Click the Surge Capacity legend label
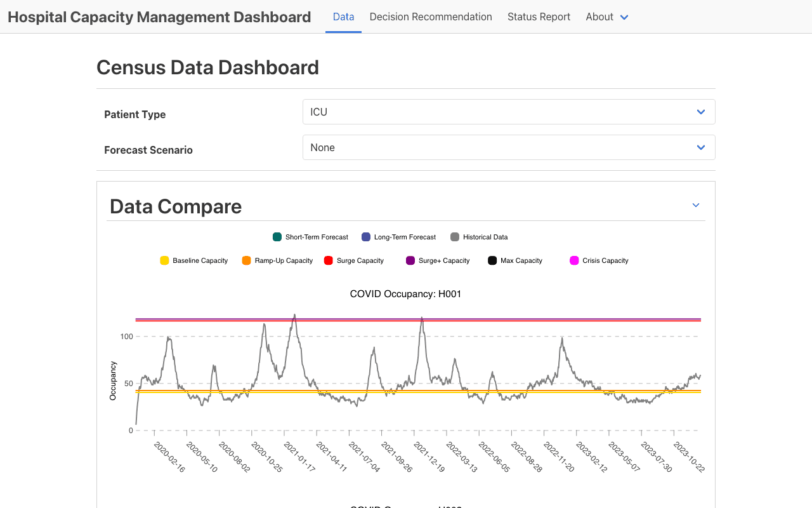 pos(360,260)
